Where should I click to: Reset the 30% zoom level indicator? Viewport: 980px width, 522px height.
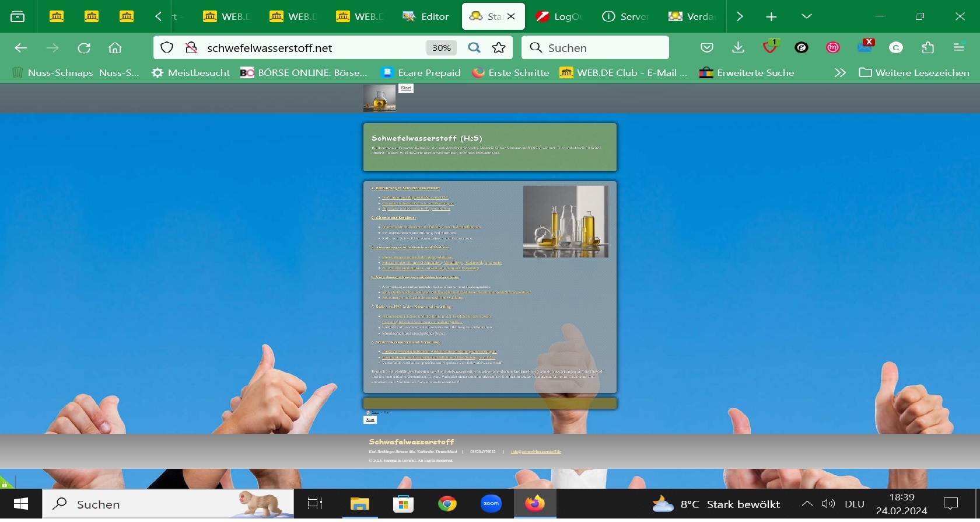click(442, 48)
